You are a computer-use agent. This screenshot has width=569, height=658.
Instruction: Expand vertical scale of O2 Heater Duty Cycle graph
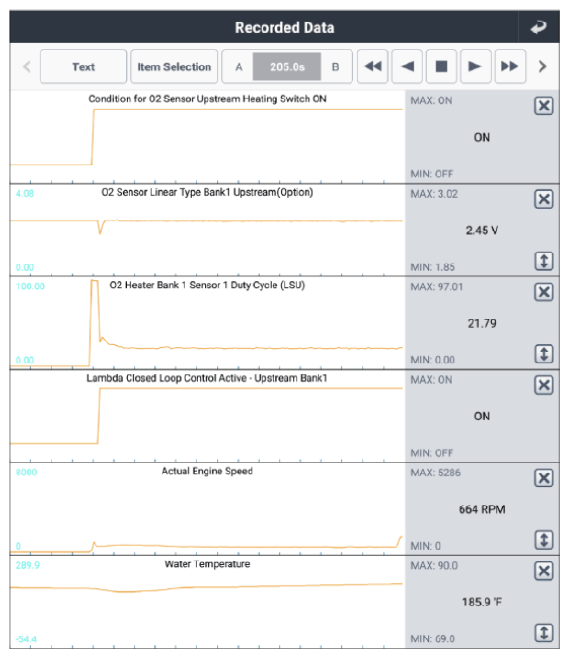click(x=544, y=354)
